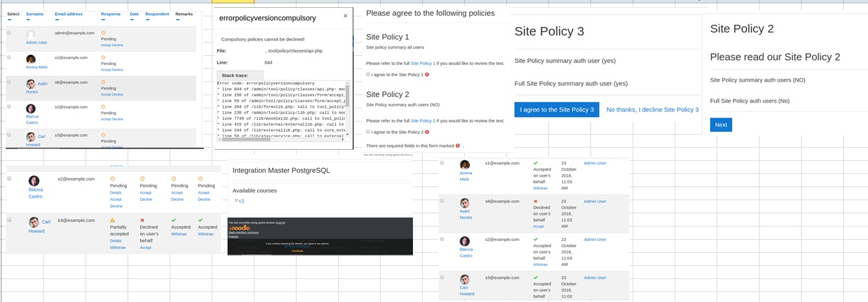
Task: Click Amina Melo's avatar beside s1@example.com pending row
Action: click(x=31, y=59)
